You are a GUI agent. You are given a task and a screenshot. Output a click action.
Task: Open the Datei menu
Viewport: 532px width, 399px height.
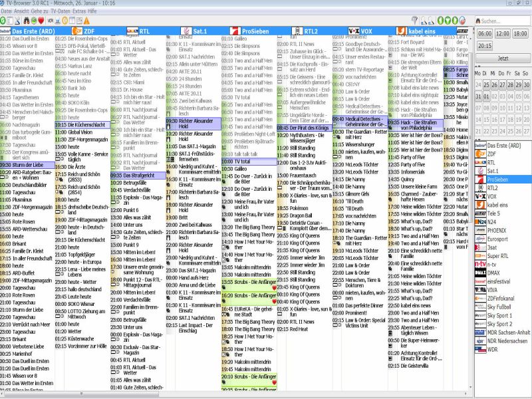coord(7,11)
